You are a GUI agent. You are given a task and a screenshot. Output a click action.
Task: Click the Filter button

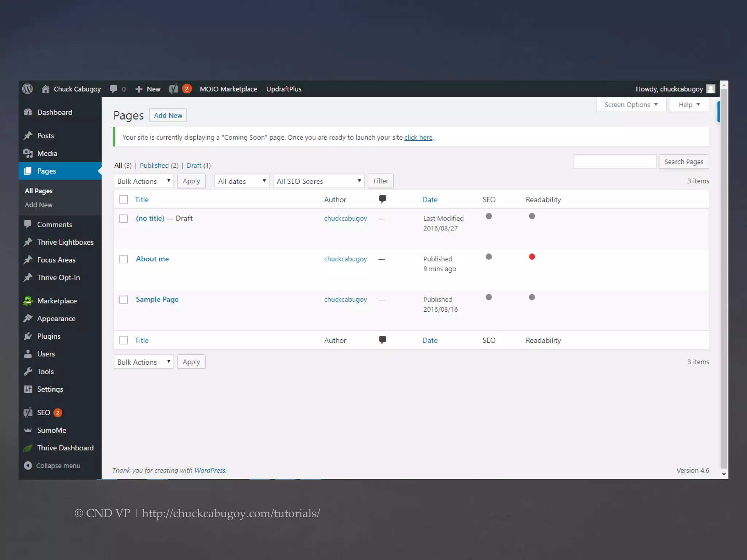tap(380, 181)
